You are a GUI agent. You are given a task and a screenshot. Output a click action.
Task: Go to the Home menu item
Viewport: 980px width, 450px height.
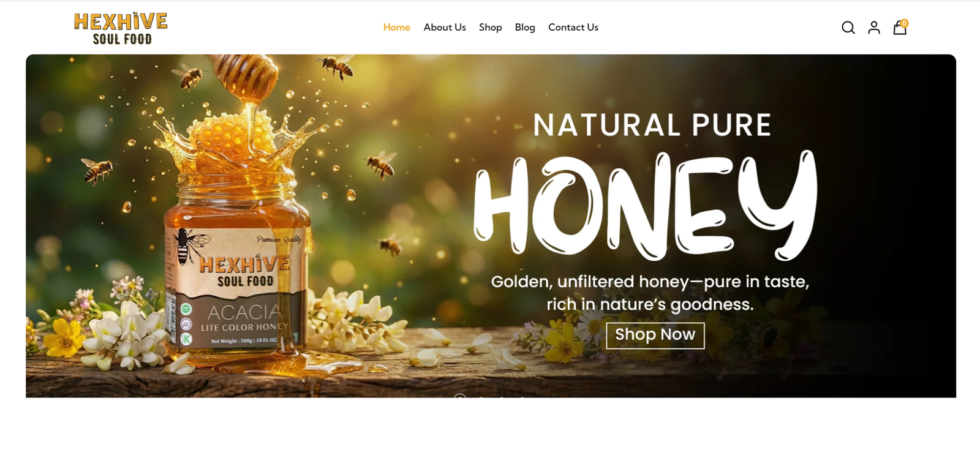tap(397, 28)
